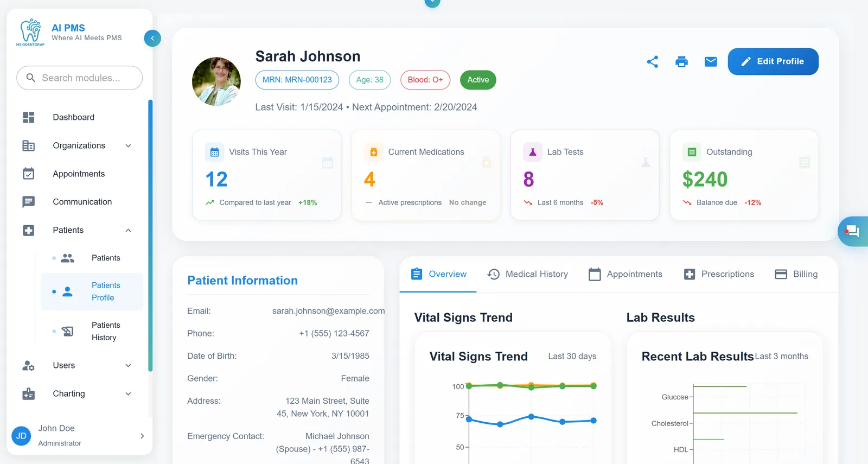
Task: Open Patients History submenu item
Action: [x=92, y=332]
